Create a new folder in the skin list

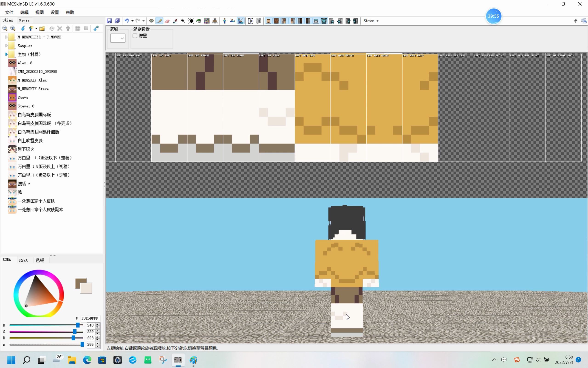42,29
